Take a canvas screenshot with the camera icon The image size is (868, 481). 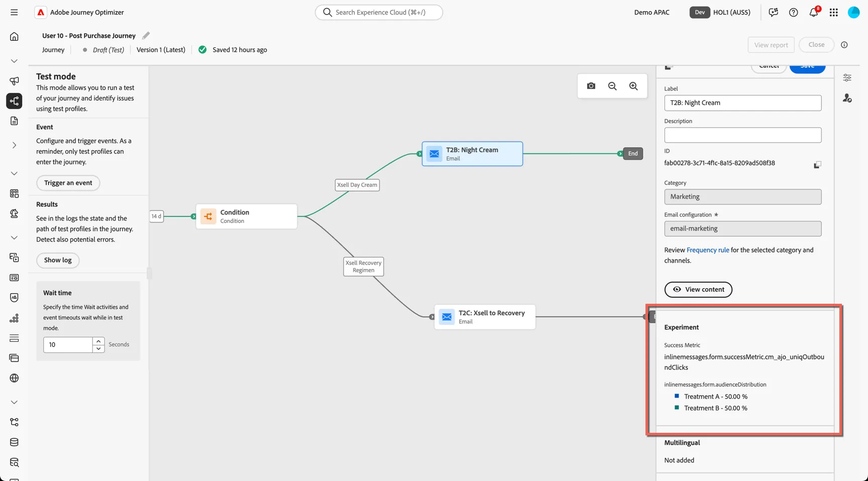[x=591, y=86]
